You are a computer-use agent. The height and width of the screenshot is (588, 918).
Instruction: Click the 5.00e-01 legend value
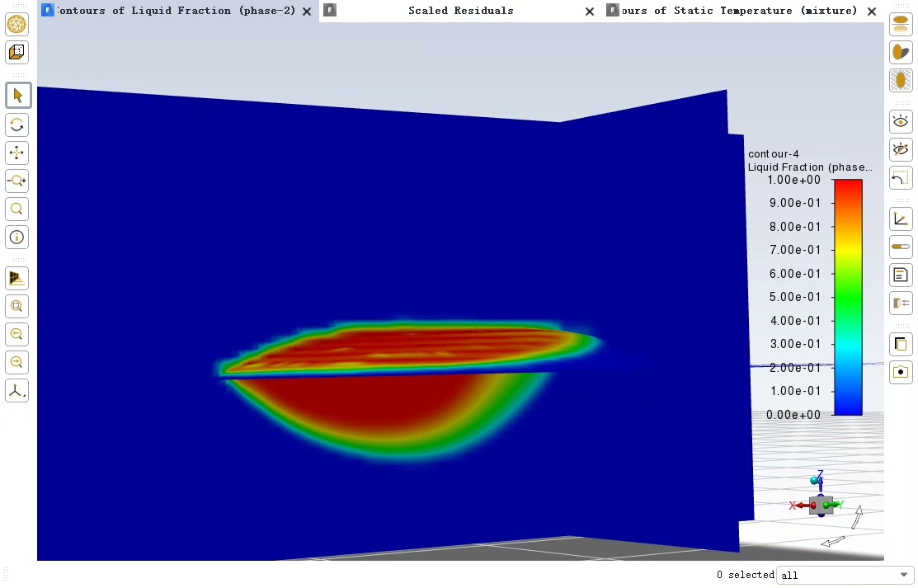(794, 297)
